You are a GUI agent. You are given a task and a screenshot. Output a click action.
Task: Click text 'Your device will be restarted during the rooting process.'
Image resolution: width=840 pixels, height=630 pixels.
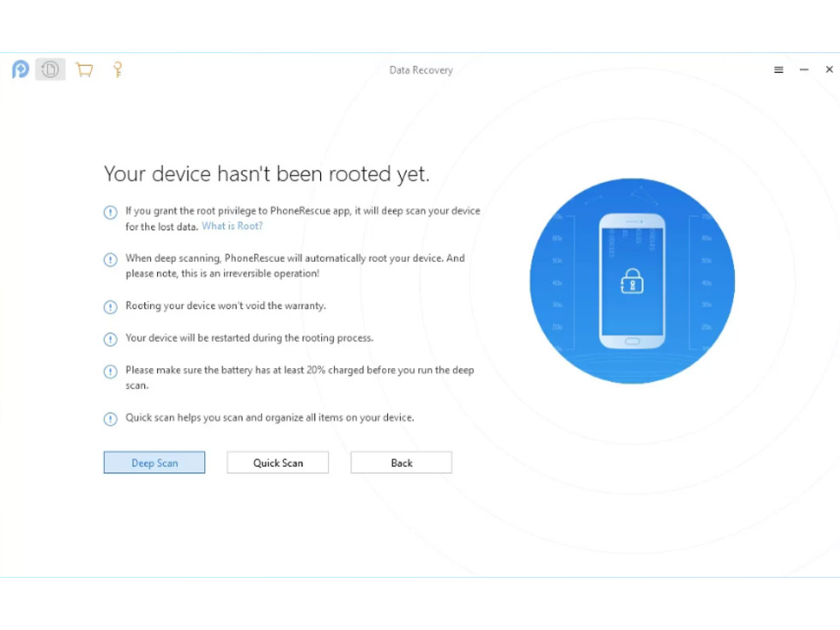tap(250, 338)
